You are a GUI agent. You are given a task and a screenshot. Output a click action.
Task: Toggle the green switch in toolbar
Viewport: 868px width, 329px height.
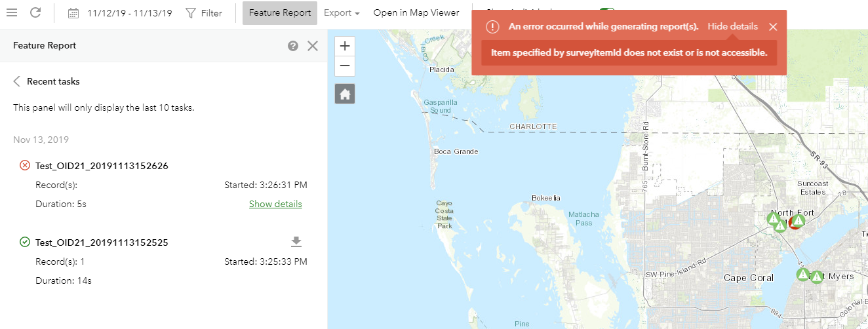pos(607,9)
